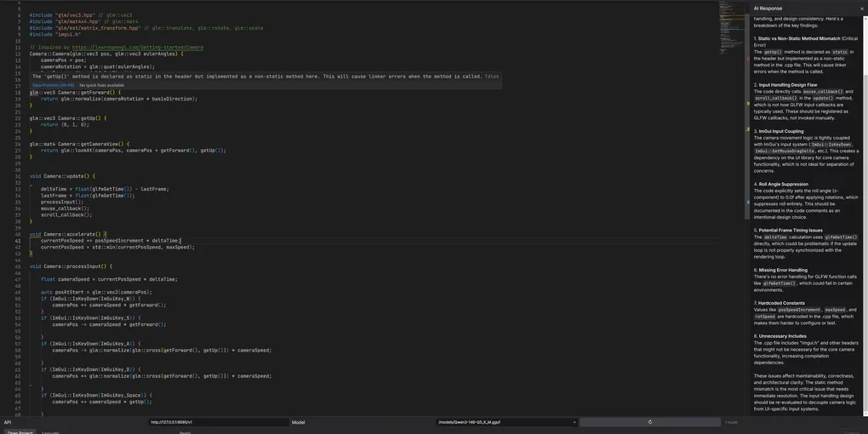Click the 'Ready' status text
Viewport: 868px width, 434px height.
pos(185,432)
